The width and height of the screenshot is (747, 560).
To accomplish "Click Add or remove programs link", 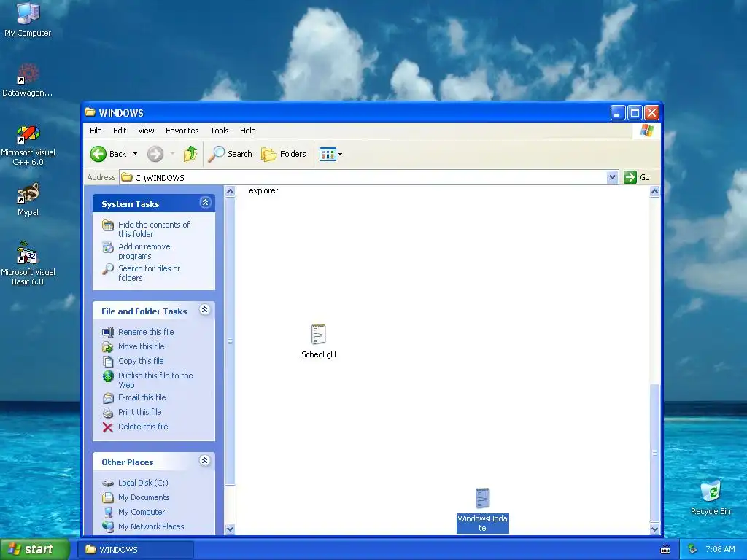I will [x=144, y=251].
